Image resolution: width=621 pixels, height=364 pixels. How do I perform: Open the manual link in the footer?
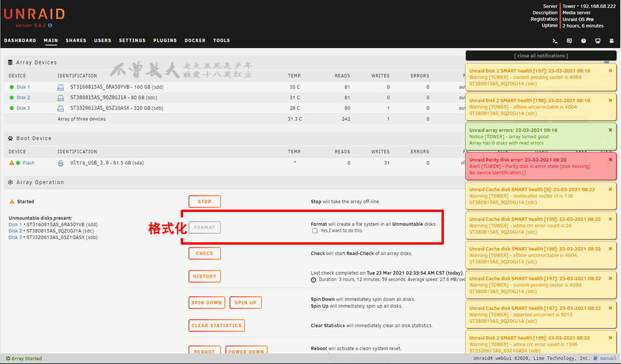[608, 359]
